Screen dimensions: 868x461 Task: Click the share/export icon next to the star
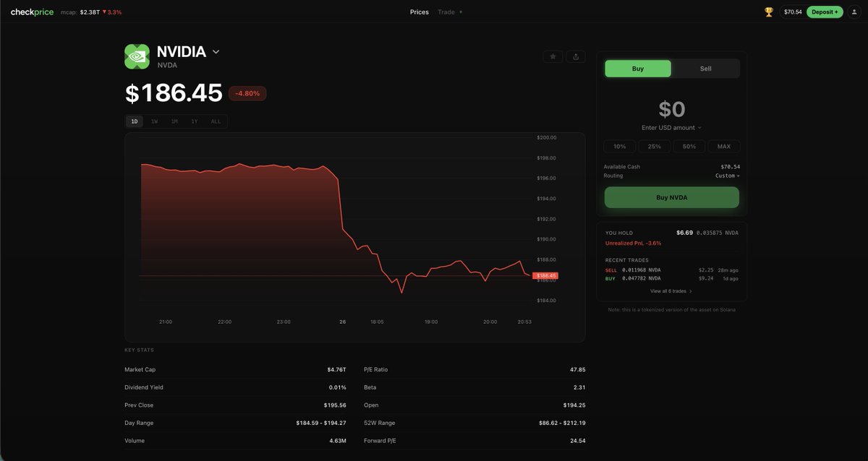point(576,56)
